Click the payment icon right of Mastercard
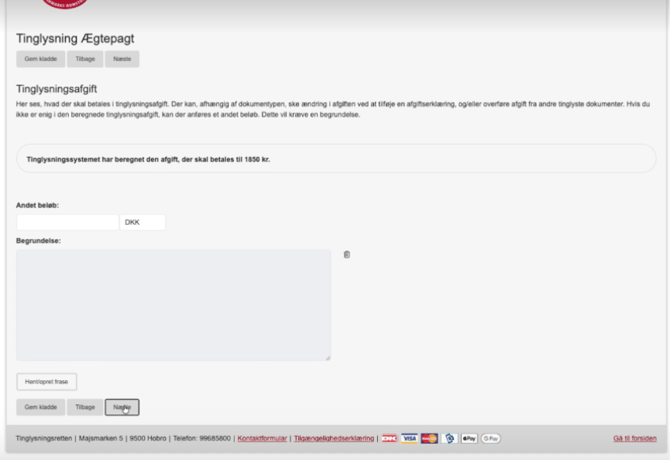The image size is (670, 460). click(449, 438)
